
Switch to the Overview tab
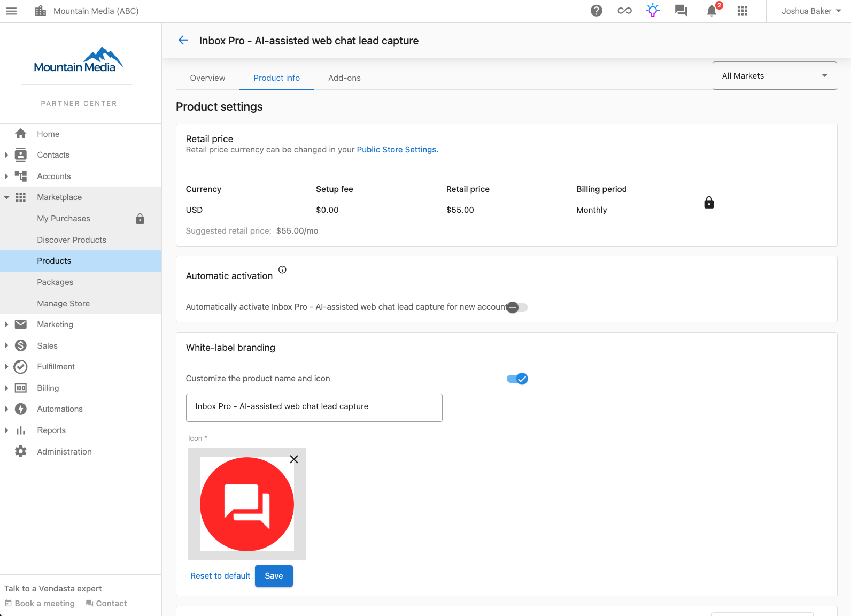coord(207,78)
